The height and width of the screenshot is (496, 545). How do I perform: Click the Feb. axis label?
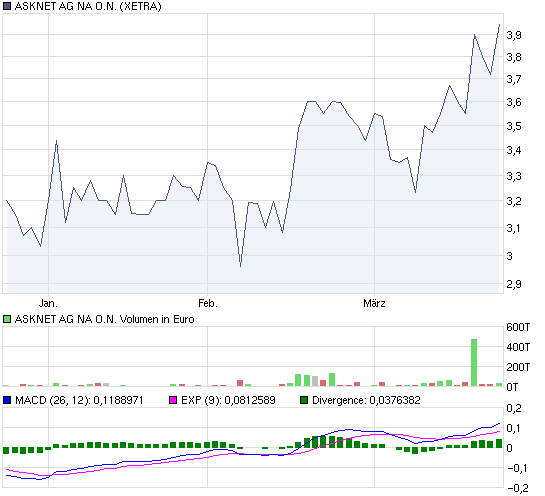208,303
